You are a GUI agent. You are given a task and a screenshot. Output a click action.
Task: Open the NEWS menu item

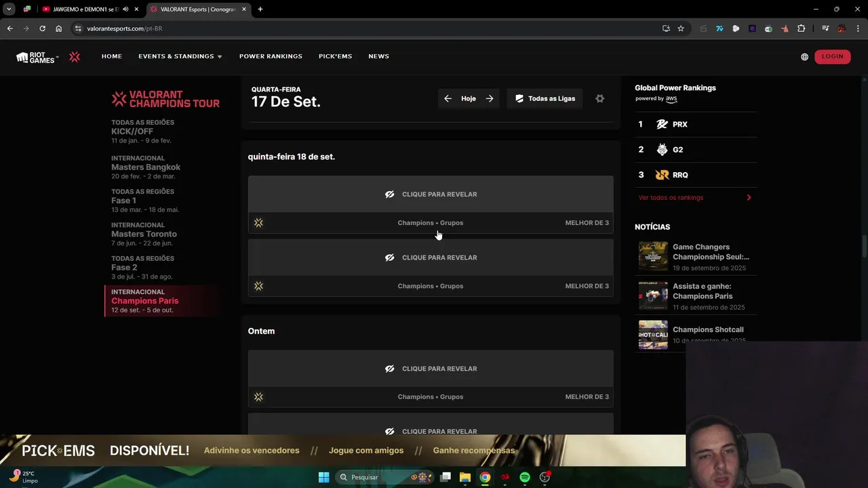click(378, 56)
